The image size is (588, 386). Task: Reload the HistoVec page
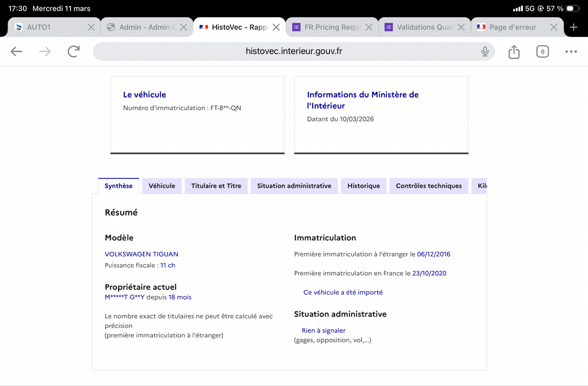pyautogui.click(x=73, y=51)
